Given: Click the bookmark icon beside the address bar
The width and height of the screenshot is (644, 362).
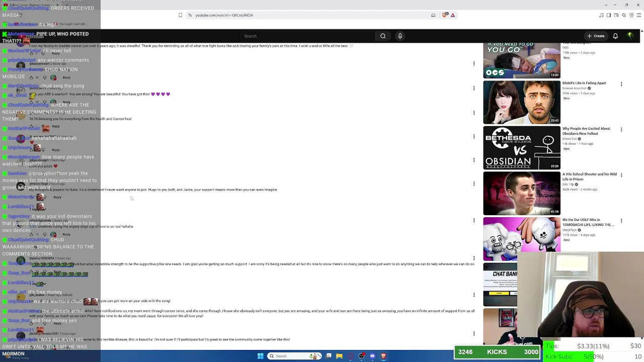Looking at the screenshot, I should (180, 15).
